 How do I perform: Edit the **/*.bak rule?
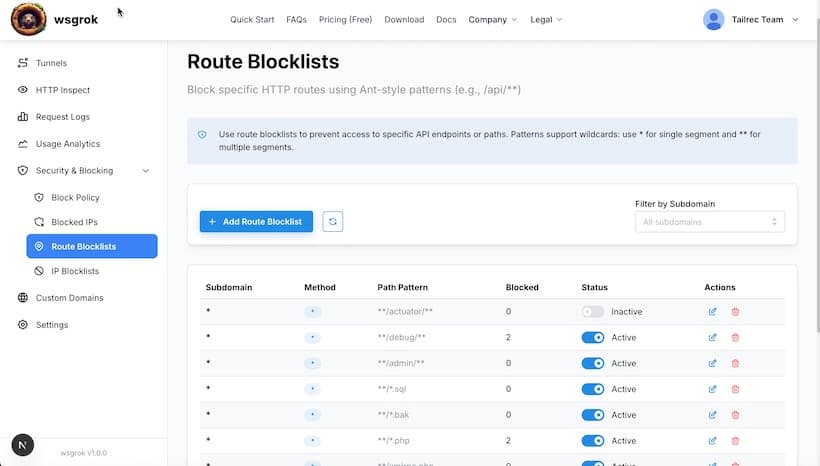coord(712,415)
